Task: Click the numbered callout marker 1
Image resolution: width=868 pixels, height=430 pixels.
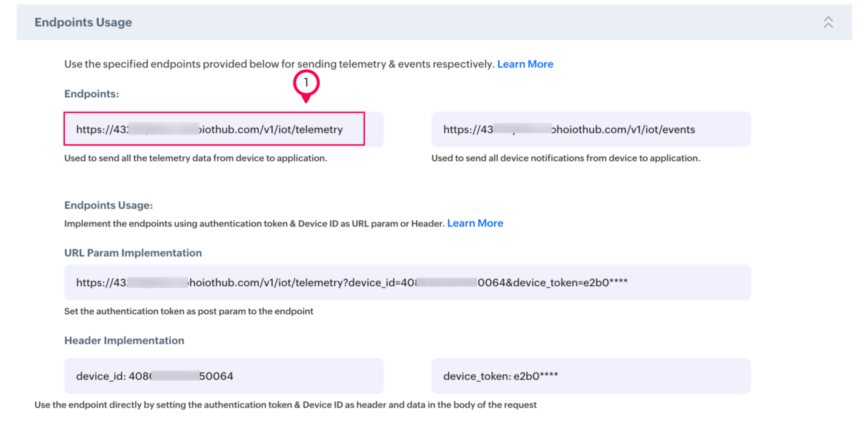Action: coord(306,83)
